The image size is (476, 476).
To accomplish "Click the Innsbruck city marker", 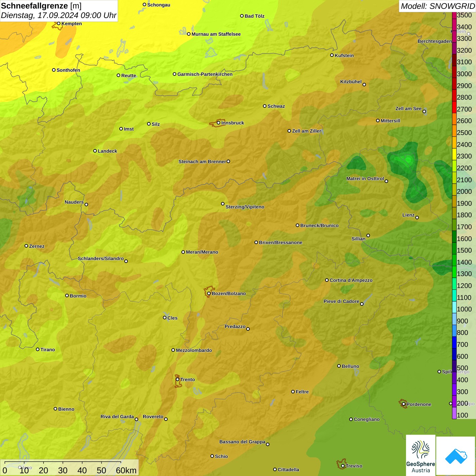I will [x=219, y=123].
